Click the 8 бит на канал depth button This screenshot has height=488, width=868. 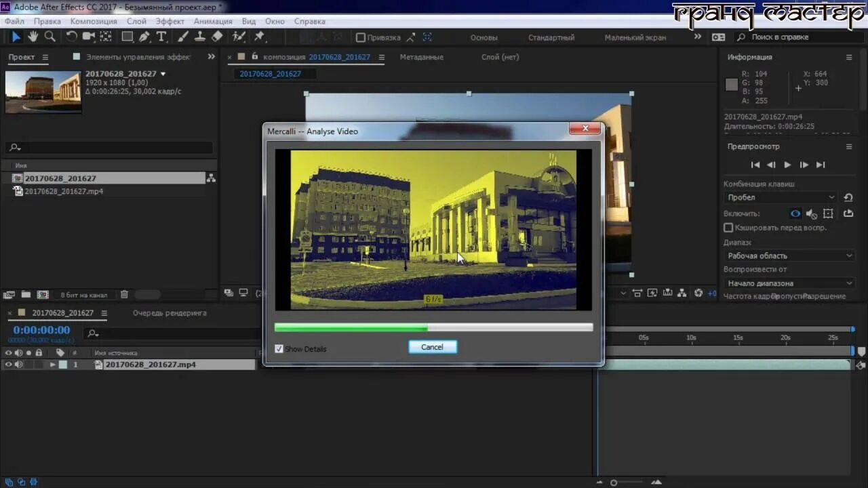[84, 295]
